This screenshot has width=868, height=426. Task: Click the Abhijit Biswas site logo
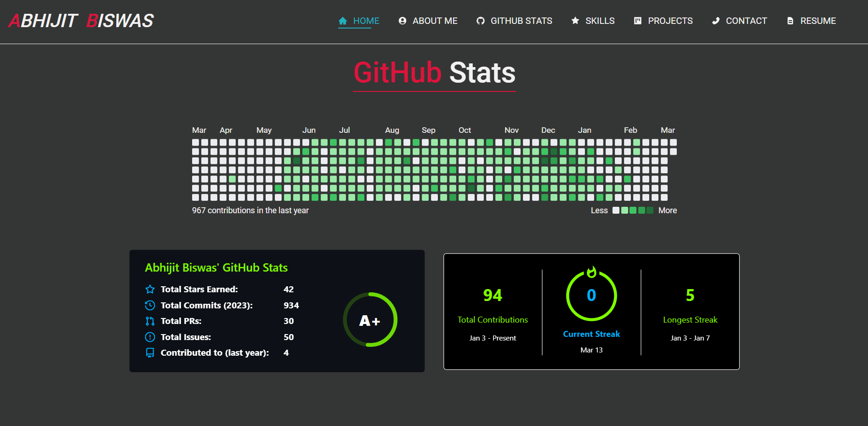[81, 21]
